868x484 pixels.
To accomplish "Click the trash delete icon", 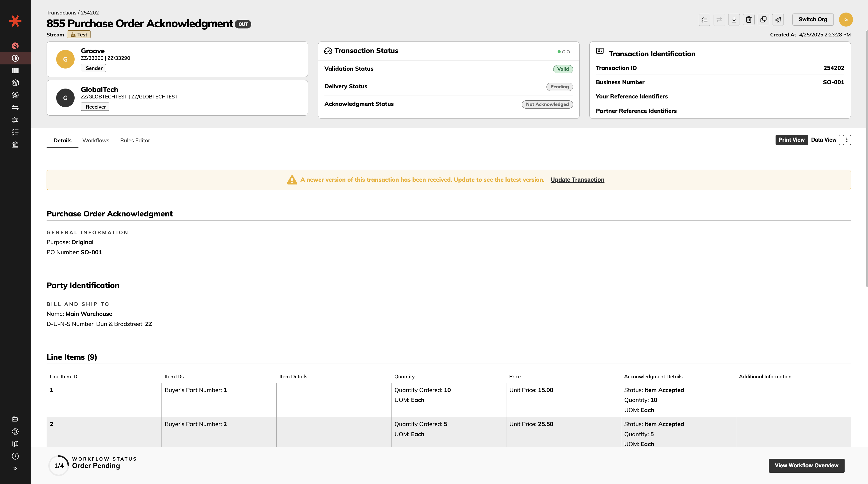I will click(748, 20).
